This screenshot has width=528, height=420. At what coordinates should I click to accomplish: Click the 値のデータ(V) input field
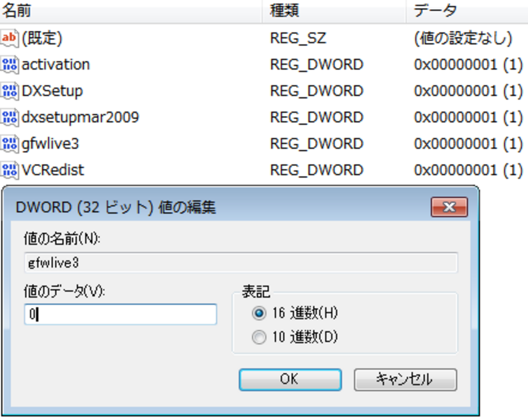click(x=120, y=314)
